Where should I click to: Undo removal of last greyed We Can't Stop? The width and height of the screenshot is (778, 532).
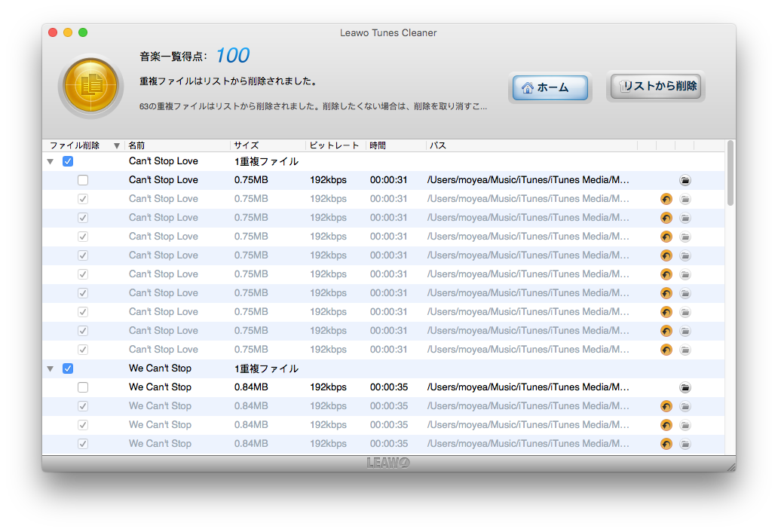666,445
